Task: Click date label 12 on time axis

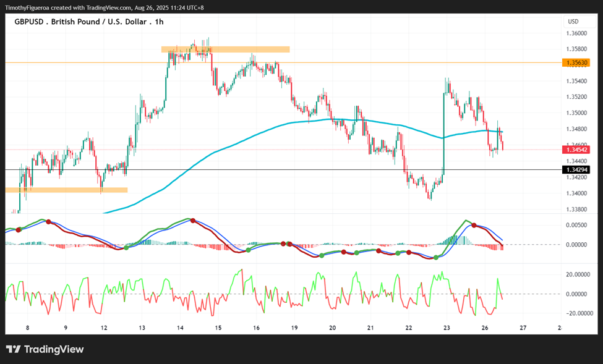Action: pyautogui.click(x=104, y=328)
